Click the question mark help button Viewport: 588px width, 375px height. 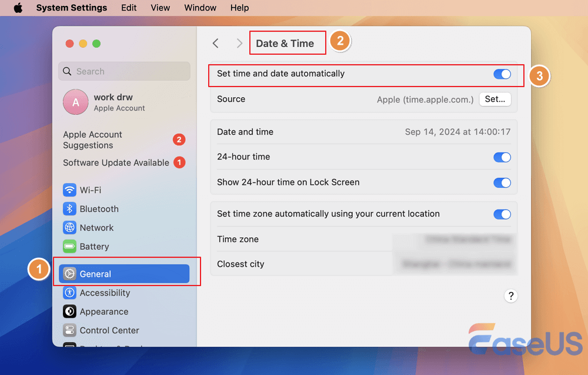click(x=511, y=296)
